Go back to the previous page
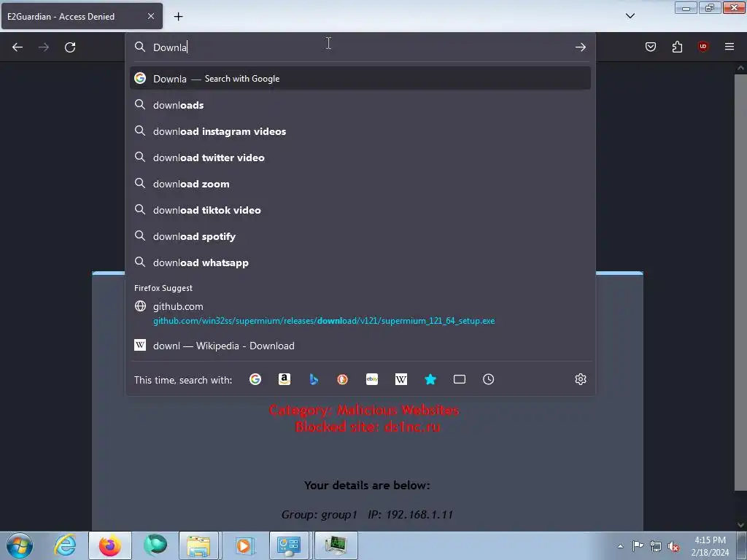Image resolution: width=747 pixels, height=560 pixels. 18,47
